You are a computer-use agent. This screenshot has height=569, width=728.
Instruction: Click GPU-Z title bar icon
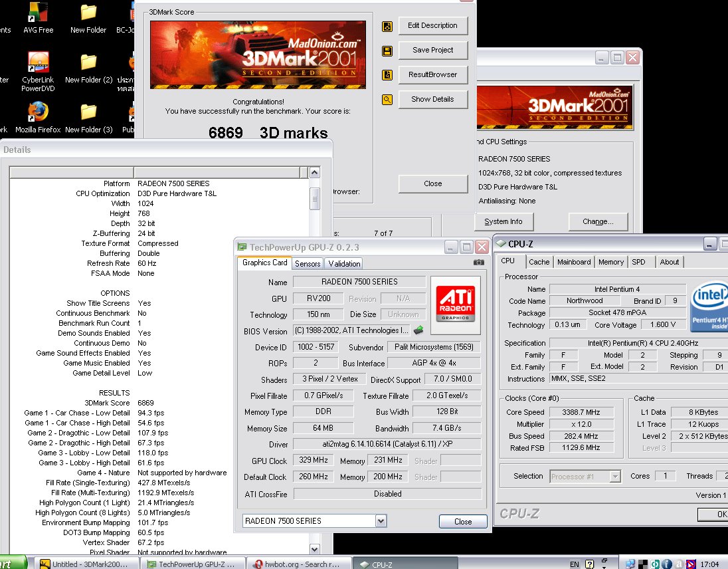pyautogui.click(x=242, y=247)
